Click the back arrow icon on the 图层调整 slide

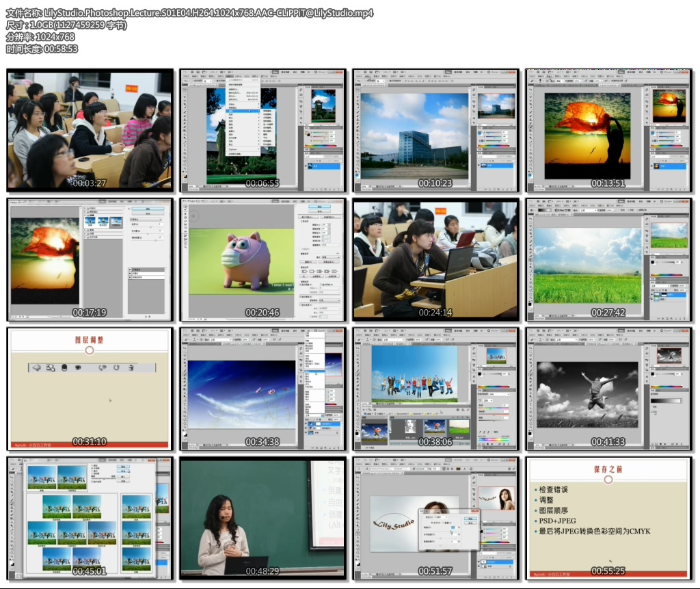36,367
